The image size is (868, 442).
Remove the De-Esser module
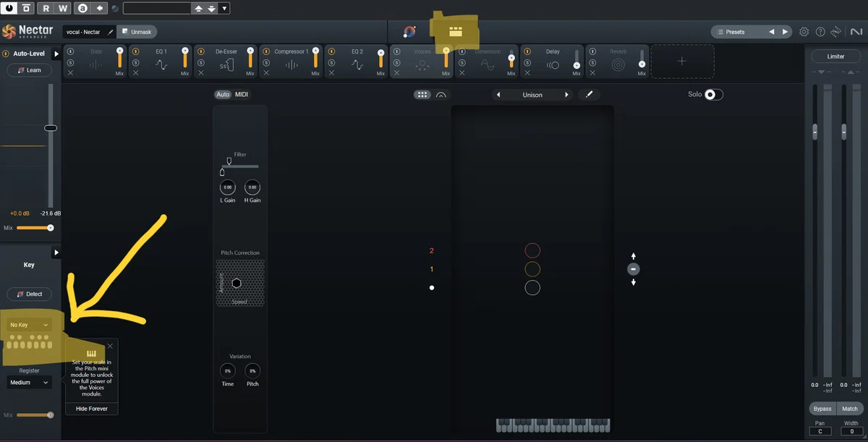pyautogui.click(x=200, y=73)
